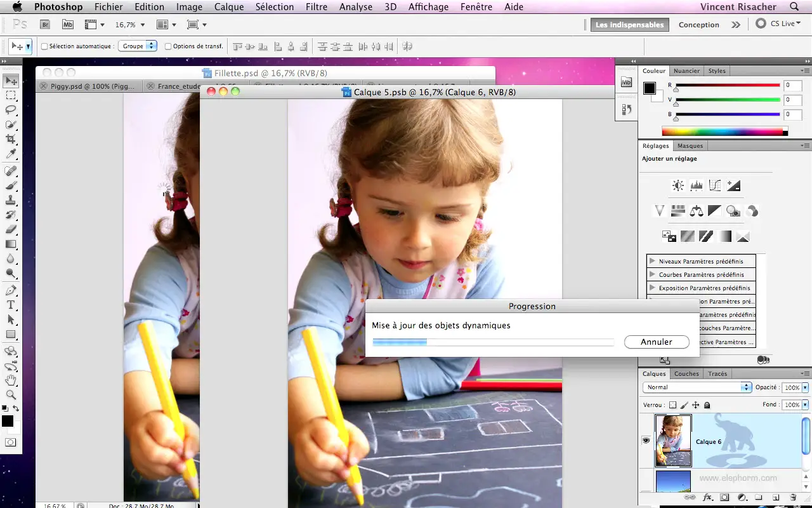
Task: Expand Niveaux Paramètres prédéfinis
Action: coord(652,261)
